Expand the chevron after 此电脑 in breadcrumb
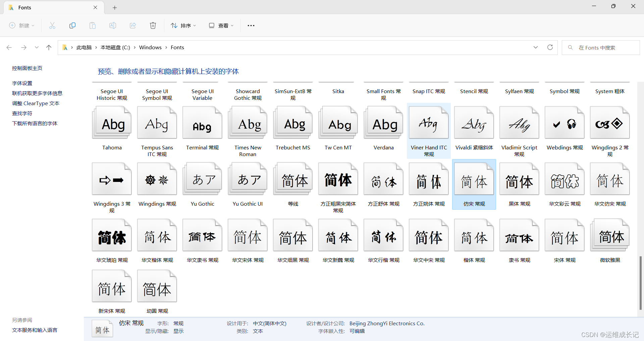Image resolution: width=644 pixels, height=341 pixels. pyautogui.click(x=96, y=48)
